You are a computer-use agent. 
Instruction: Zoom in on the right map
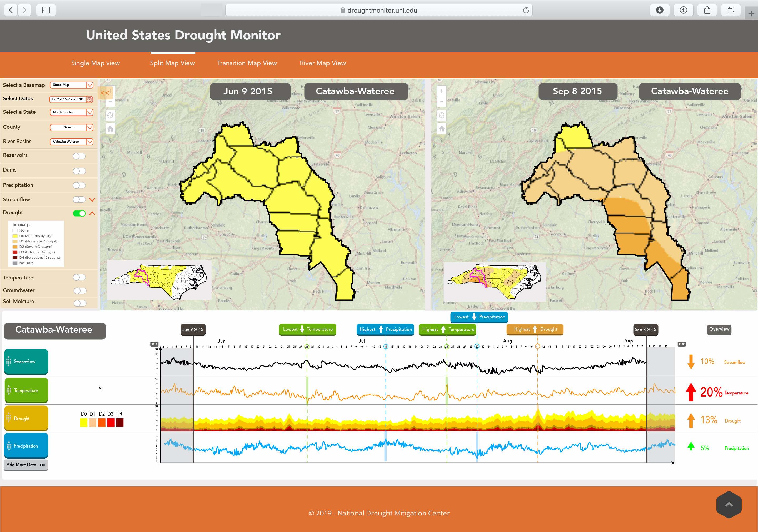click(442, 91)
